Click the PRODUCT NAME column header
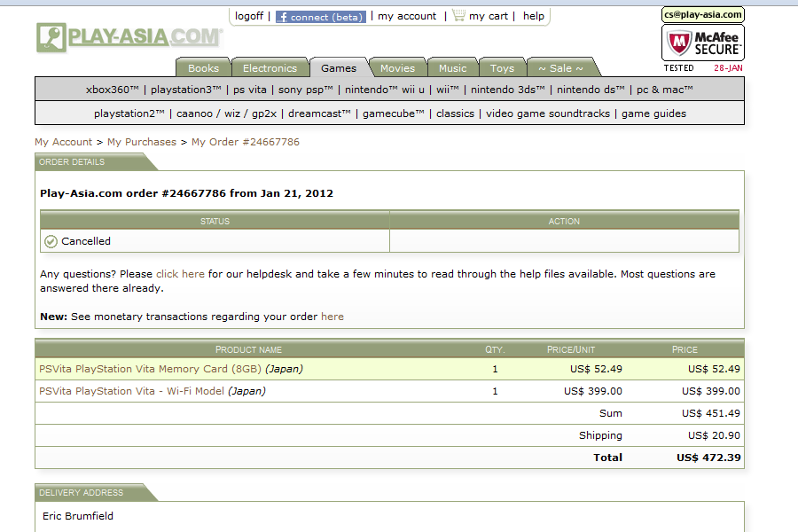Viewport: 798px width, 532px height. click(248, 349)
